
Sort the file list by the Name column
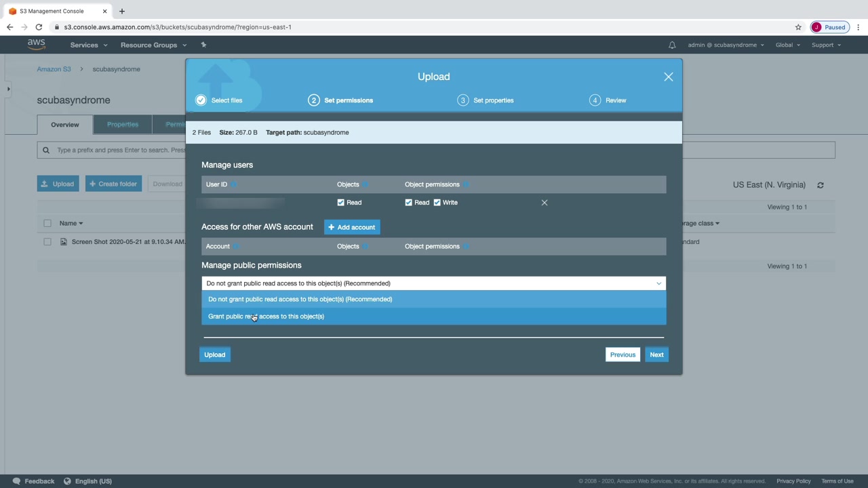pyautogui.click(x=71, y=223)
